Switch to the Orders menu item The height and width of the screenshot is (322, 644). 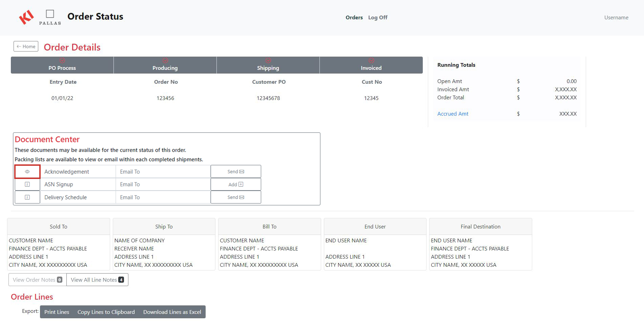point(354,17)
